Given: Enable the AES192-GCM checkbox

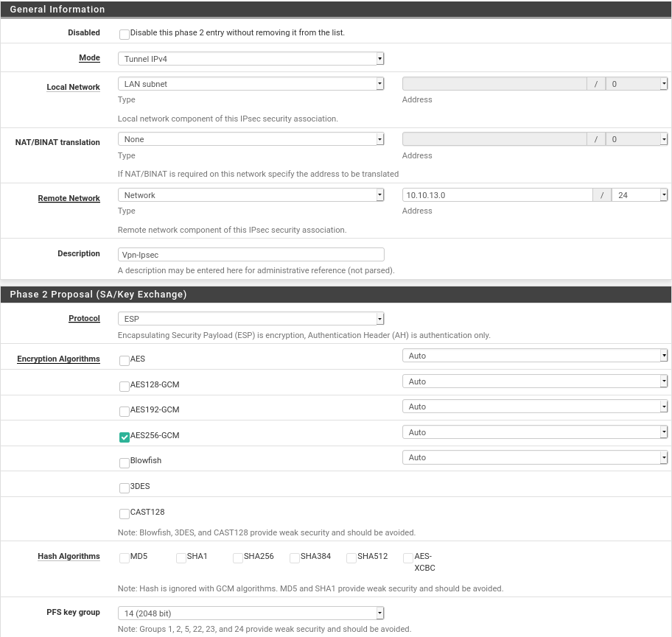Looking at the screenshot, I should click(x=125, y=411).
